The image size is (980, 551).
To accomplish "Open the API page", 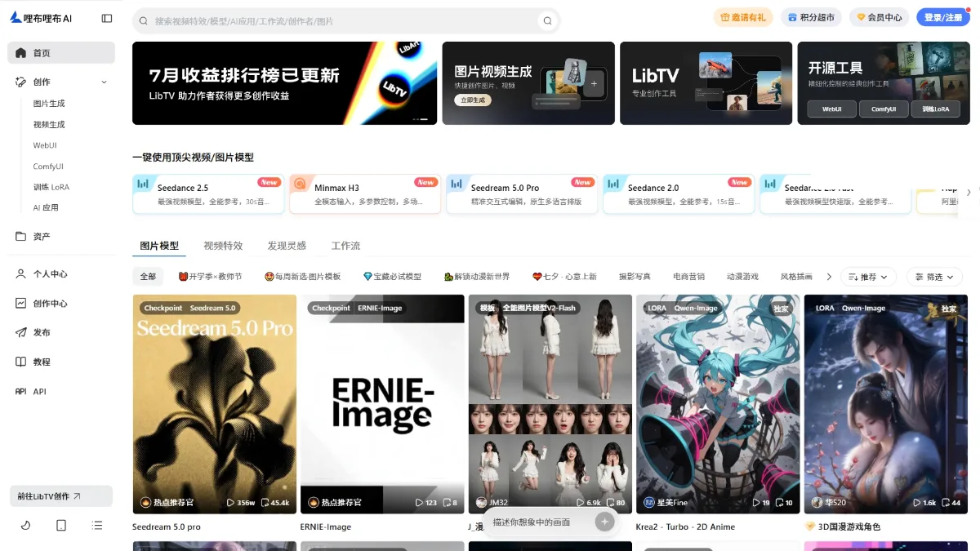I will 61,392.
